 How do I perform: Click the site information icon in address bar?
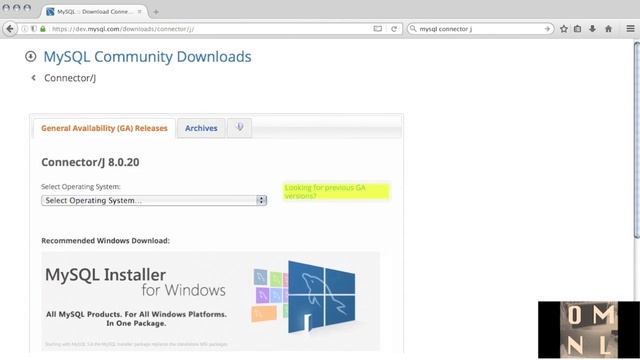point(24,29)
